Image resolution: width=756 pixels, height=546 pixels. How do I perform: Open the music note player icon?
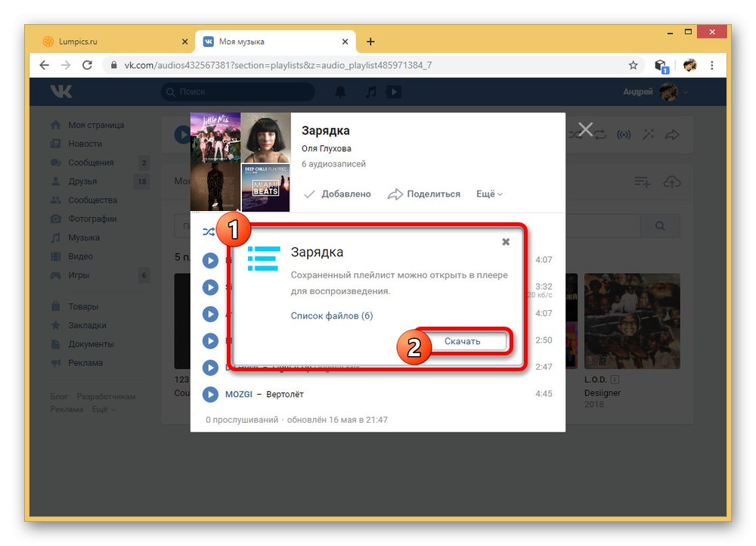click(x=370, y=92)
